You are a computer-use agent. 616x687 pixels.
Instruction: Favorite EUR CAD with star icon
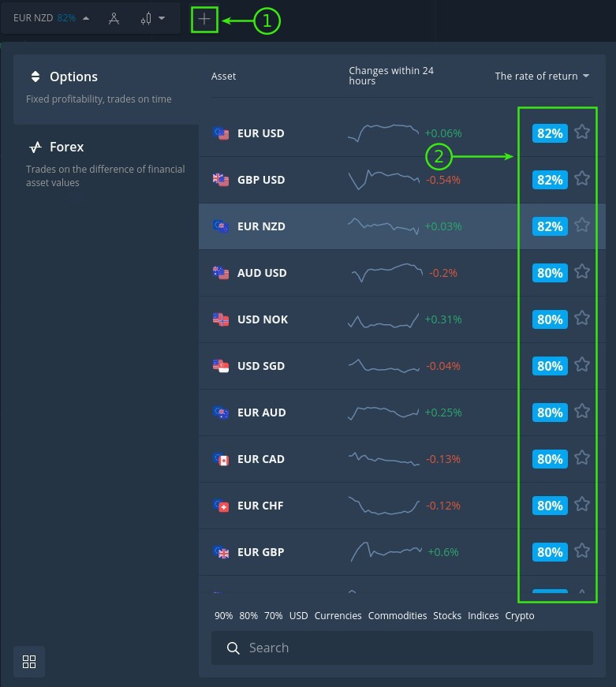point(582,457)
